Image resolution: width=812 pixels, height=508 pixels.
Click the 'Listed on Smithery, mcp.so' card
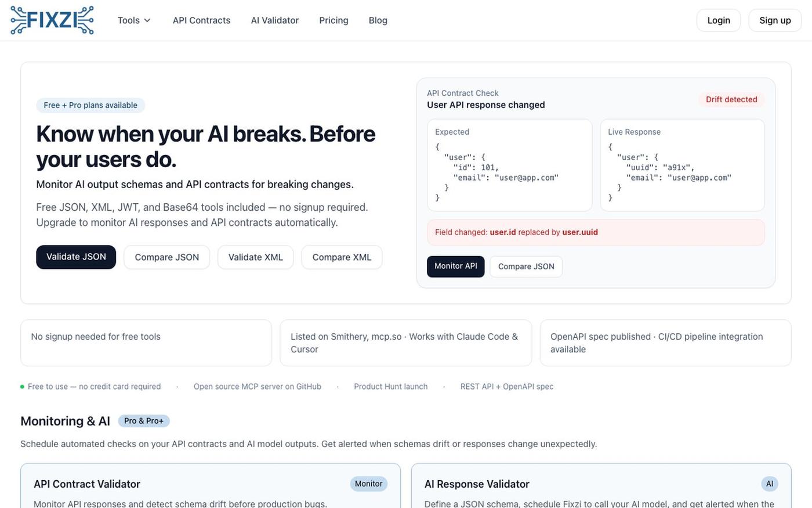coord(406,343)
